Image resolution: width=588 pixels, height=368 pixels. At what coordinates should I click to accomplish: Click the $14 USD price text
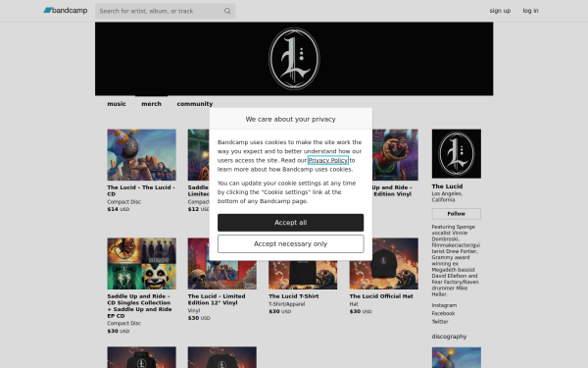(x=119, y=209)
